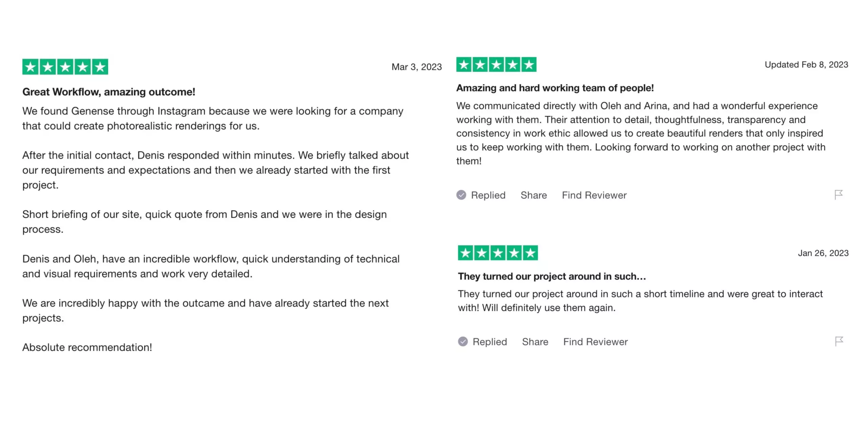Image resolution: width=868 pixels, height=434 pixels.
Task: Click the Replied checkmark icon under the Feb 8 review
Action: point(461,195)
